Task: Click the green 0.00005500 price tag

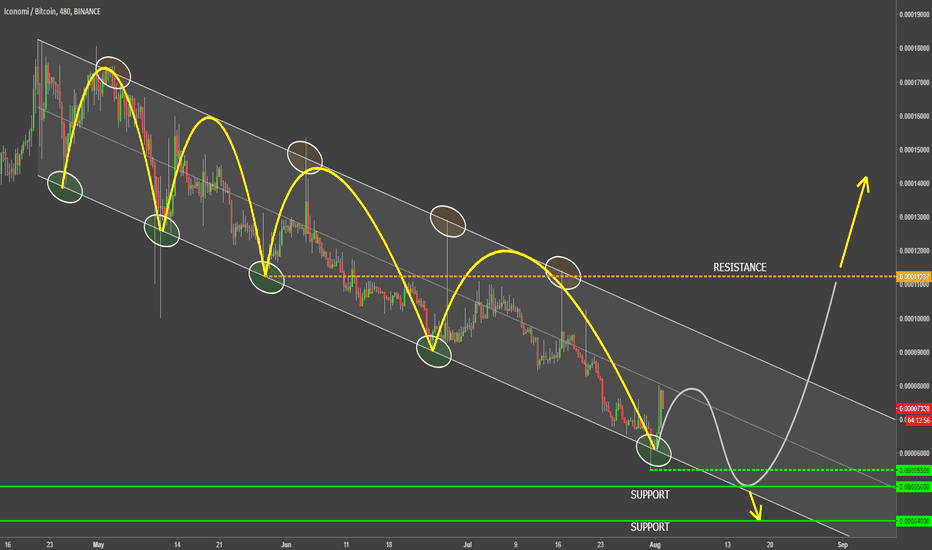Action: [914, 470]
